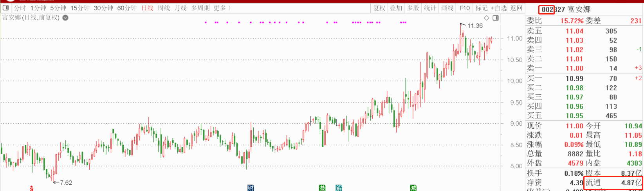Select the 15分钟 period tab
Image resolution: width=644 pixels, height=191 pixels.
(x=80, y=8)
